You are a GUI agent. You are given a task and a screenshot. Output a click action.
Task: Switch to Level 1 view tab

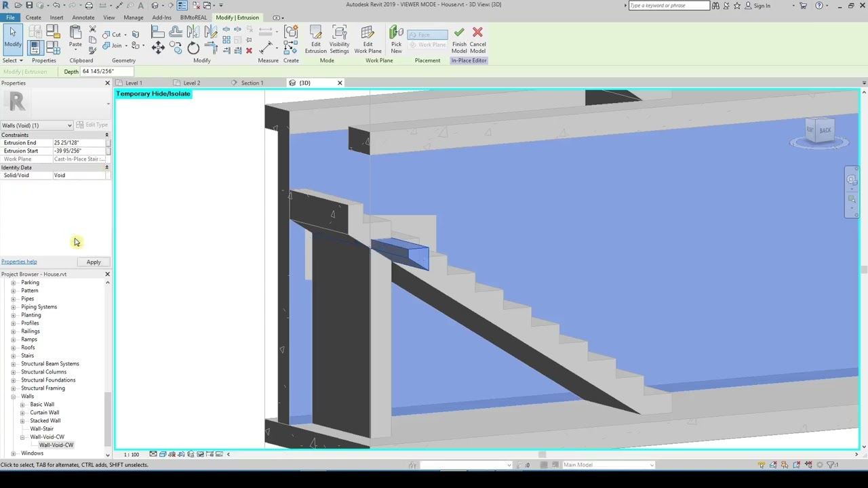coord(134,83)
